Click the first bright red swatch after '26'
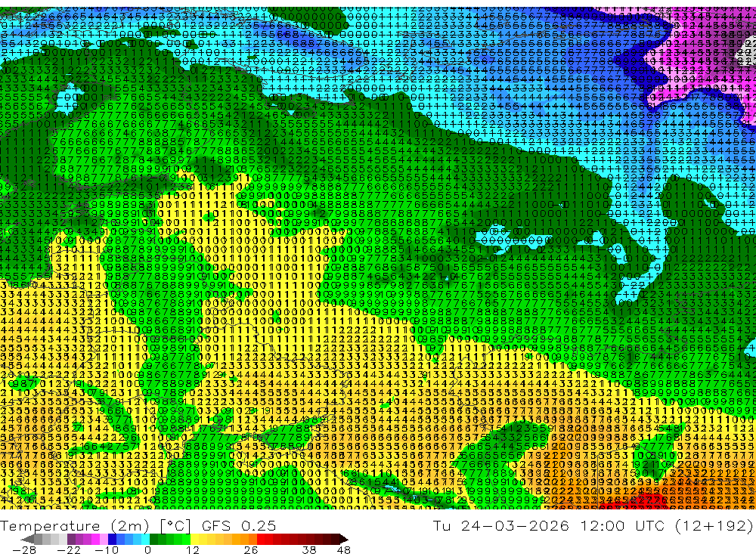The image size is (756, 554). pos(261,539)
